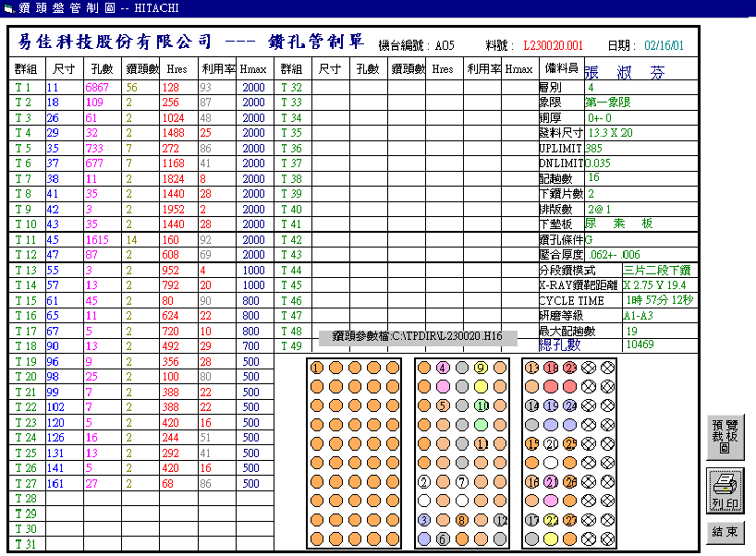This screenshot has width=756, height=556.
Task: Select drill slot number 5
Action: [443, 405]
